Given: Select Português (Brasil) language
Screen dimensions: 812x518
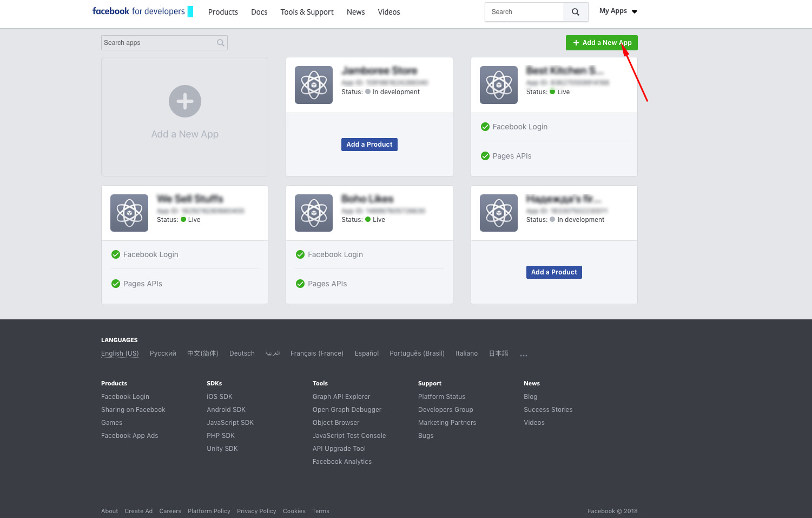Looking at the screenshot, I should 417,353.
